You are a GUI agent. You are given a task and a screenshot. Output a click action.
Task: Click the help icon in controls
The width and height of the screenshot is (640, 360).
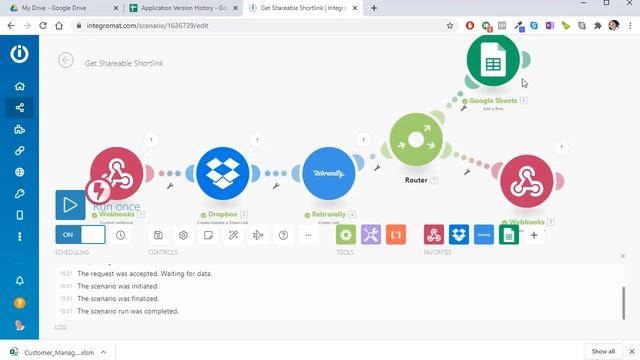pos(283,235)
